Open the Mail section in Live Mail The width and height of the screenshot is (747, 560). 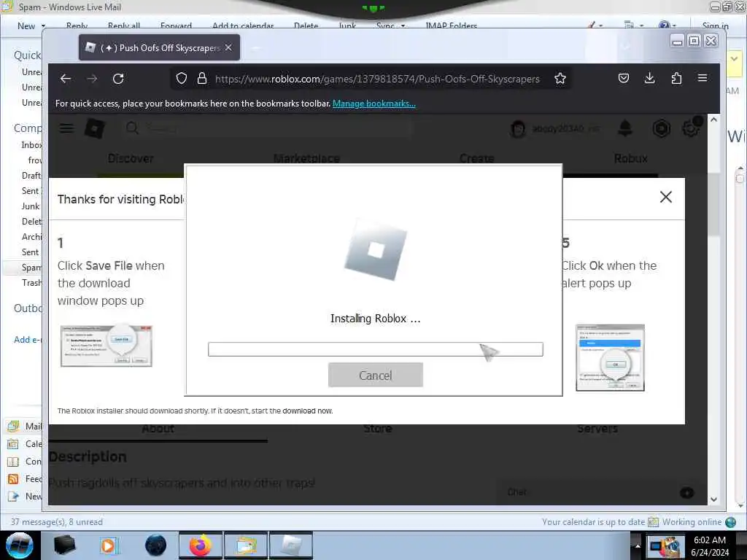(x=26, y=426)
